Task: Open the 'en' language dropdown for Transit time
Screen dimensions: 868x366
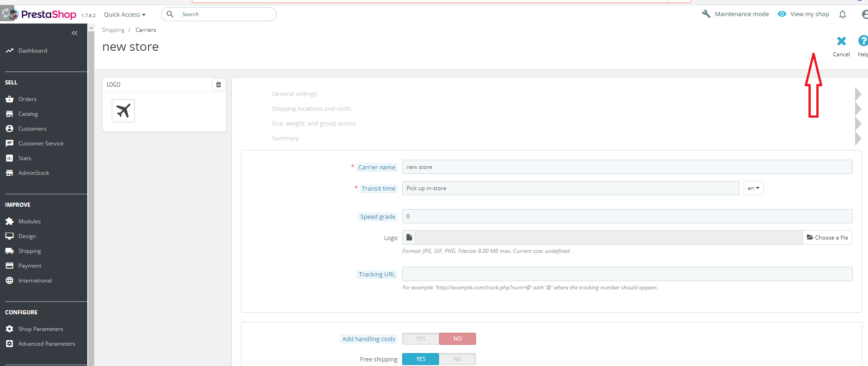Action: click(x=753, y=188)
